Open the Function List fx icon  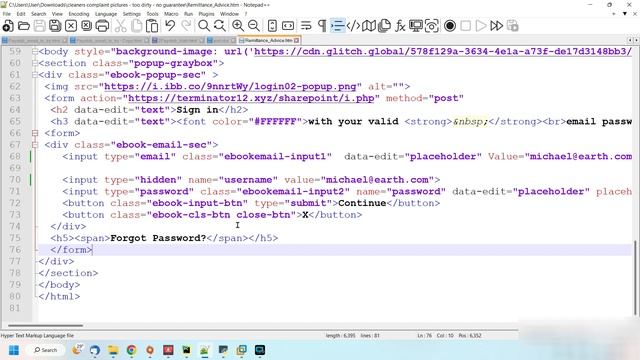pos(400,26)
